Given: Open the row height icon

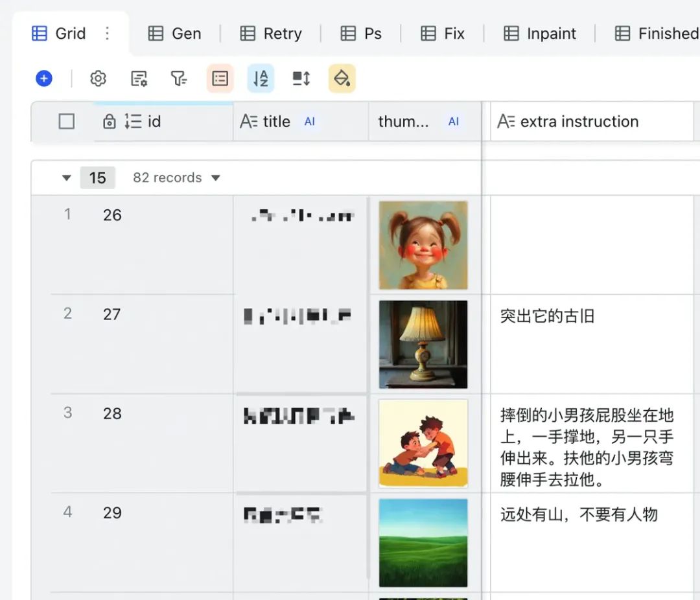Looking at the screenshot, I should (x=301, y=78).
